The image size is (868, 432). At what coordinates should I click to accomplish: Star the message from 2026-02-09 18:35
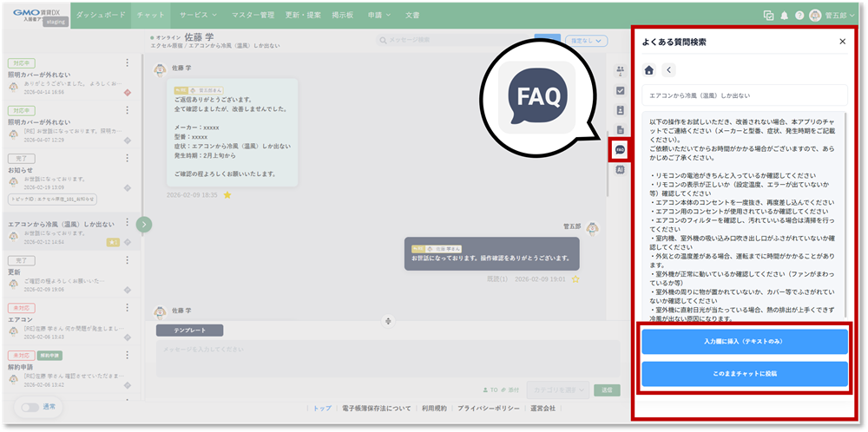point(227,195)
